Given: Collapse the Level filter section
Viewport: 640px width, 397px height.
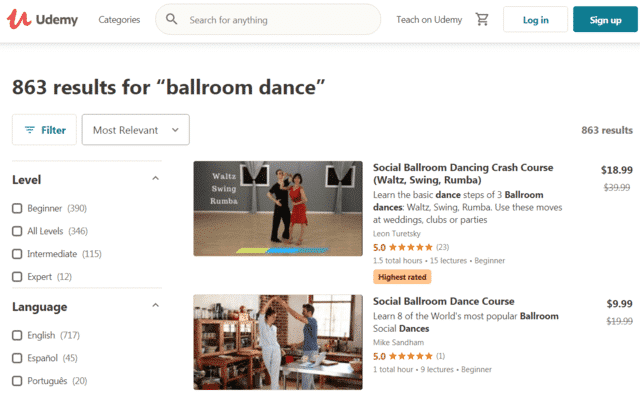Looking at the screenshot, I should coord(156,179).
